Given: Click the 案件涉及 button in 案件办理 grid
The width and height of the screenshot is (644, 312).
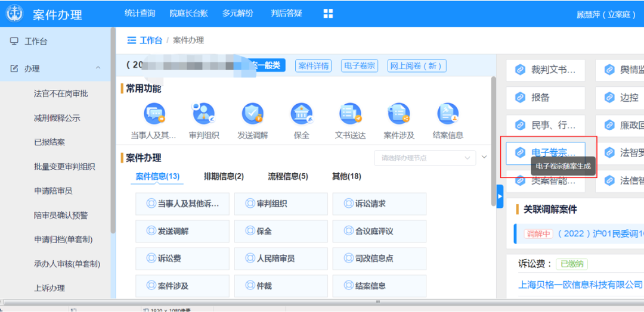Looking at the screenshot, I should coord(182,286).
